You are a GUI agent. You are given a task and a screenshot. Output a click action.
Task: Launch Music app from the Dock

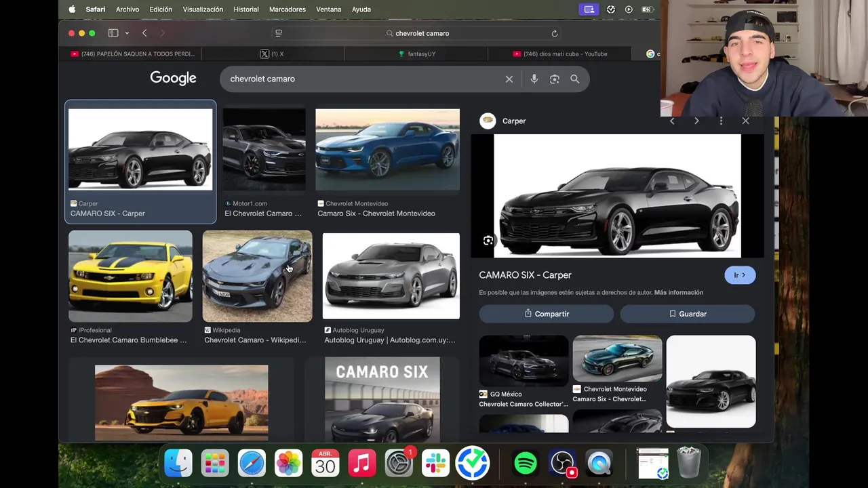click(362, 464)
